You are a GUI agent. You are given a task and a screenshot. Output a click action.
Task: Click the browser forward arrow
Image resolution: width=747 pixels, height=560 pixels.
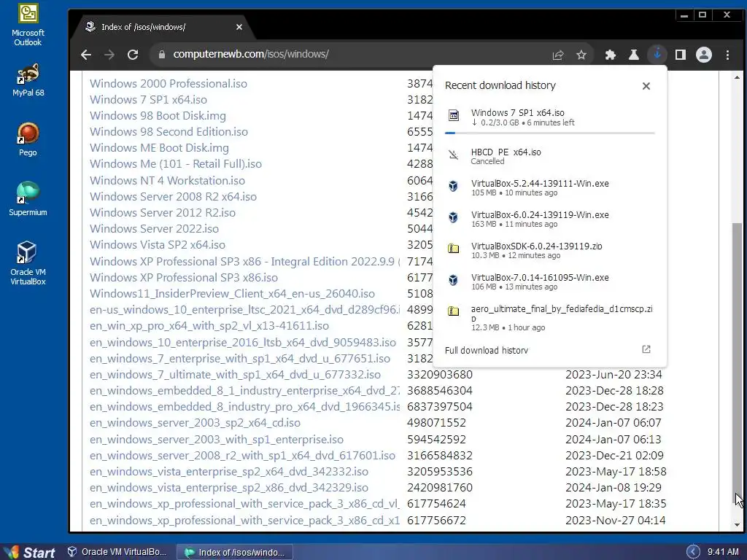tap(109, 55)
